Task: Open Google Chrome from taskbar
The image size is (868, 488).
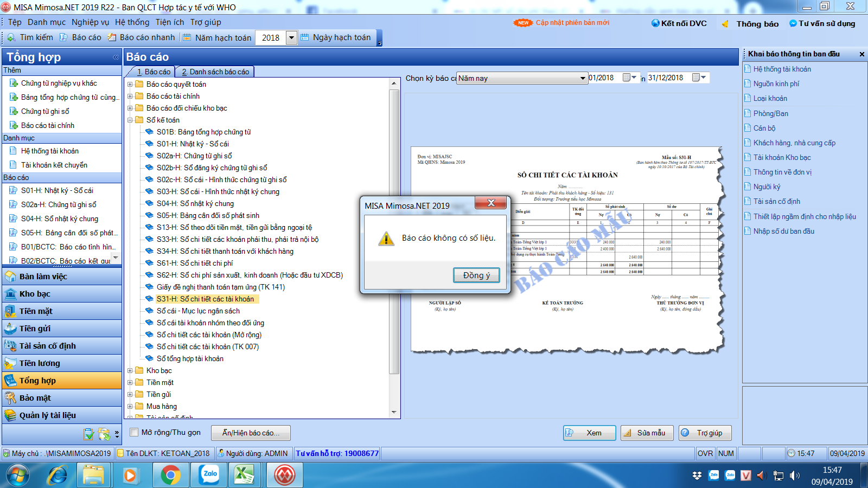Action: [170, 476]
